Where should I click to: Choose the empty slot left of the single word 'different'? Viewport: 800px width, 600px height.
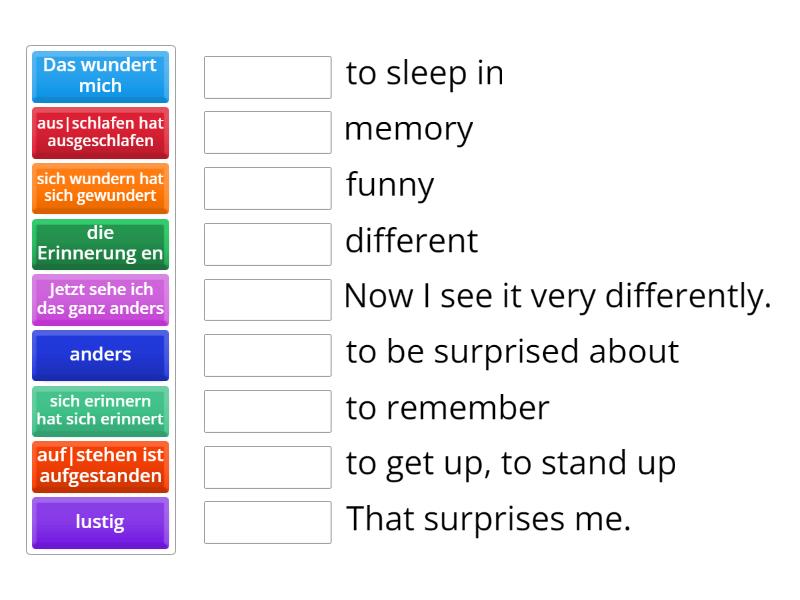point(267,244)
